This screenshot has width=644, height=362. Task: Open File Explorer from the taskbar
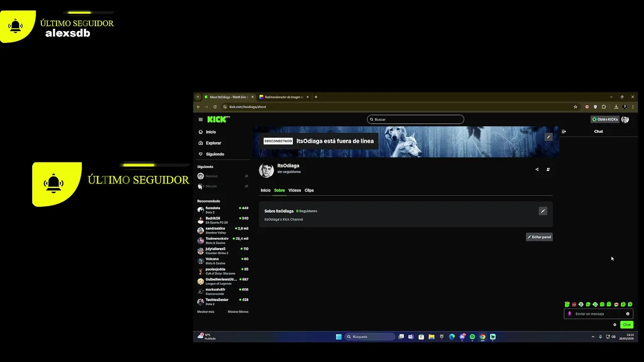coord(431,337)
